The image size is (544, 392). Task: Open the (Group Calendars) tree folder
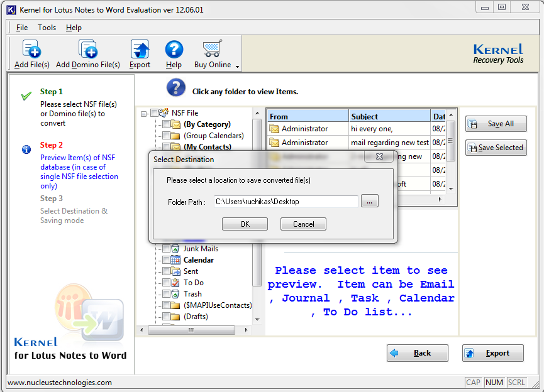(214, 136)
